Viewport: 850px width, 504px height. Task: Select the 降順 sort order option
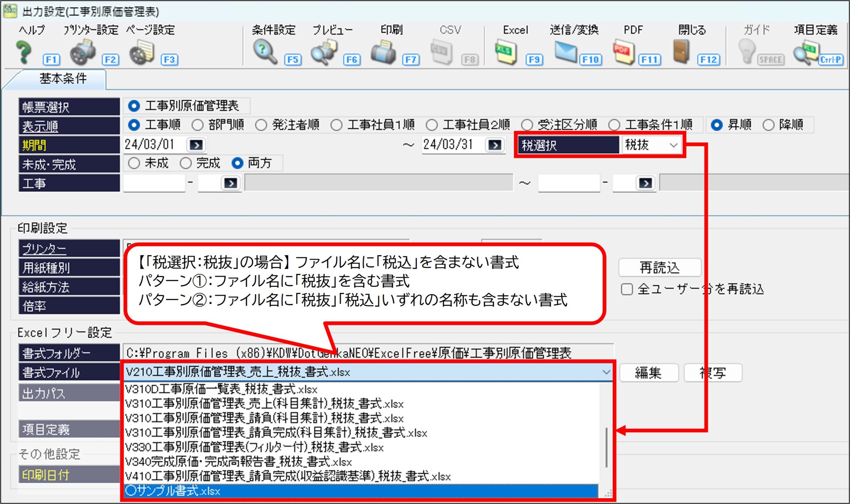click(x=769, y=125)
